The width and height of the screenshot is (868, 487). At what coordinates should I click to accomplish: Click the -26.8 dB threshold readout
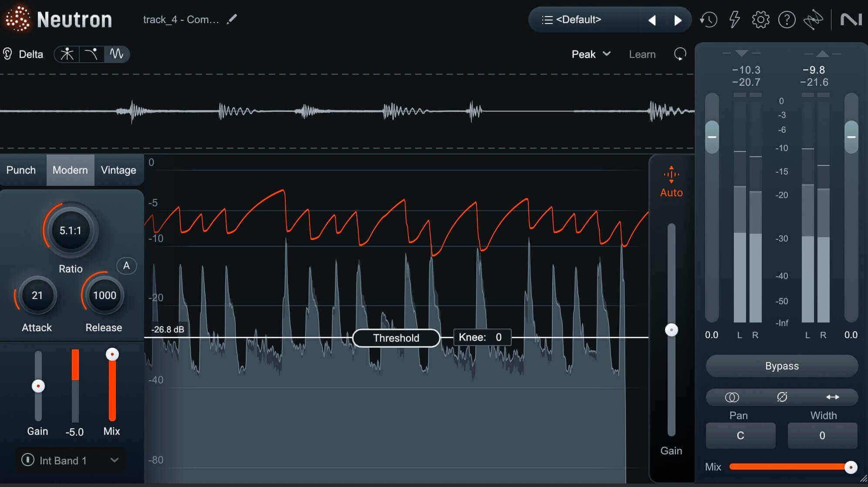click(167, 329)
